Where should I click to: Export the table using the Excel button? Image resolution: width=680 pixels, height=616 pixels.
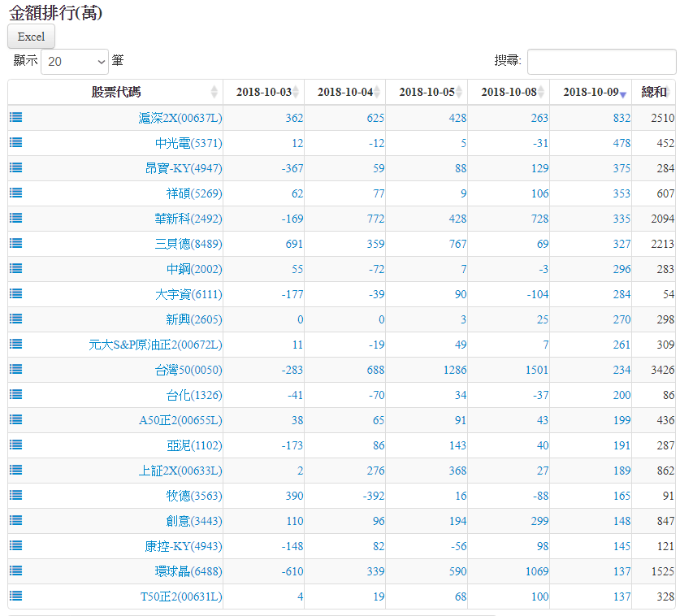tap(32, 37)
